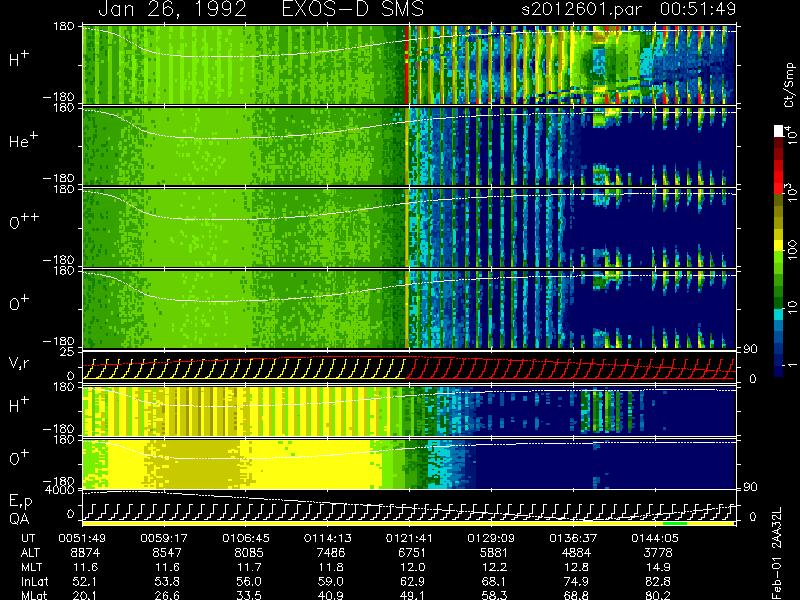
Task: Click the 'UT' row header
Action: coord(29,538)
